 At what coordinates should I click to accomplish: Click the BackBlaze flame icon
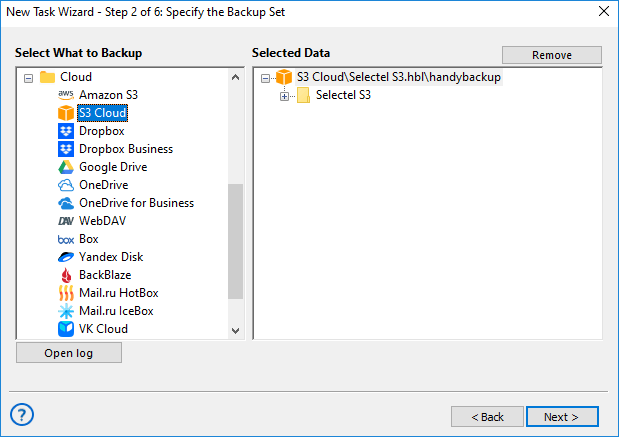tap(66, 275)
